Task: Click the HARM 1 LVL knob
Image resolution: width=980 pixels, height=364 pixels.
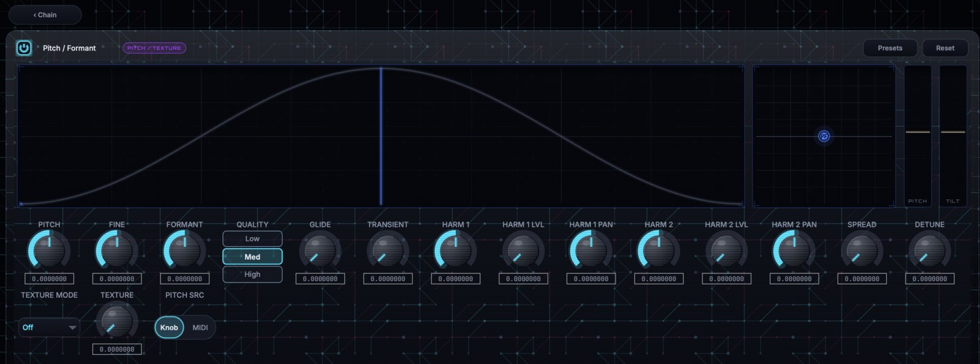Action: 523,251
